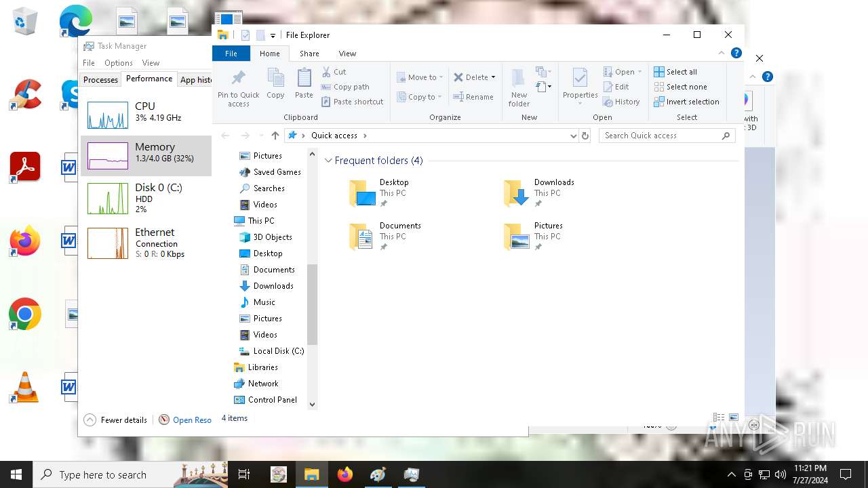The image size is (868, 488).
Task: Click Edit in the Open group
Action: point(616,87)
